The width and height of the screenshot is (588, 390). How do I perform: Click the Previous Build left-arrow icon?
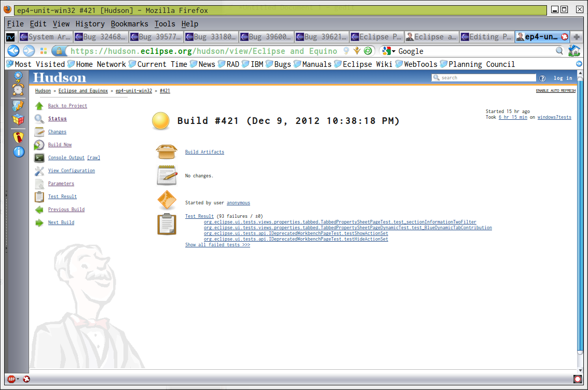(39, 210)
